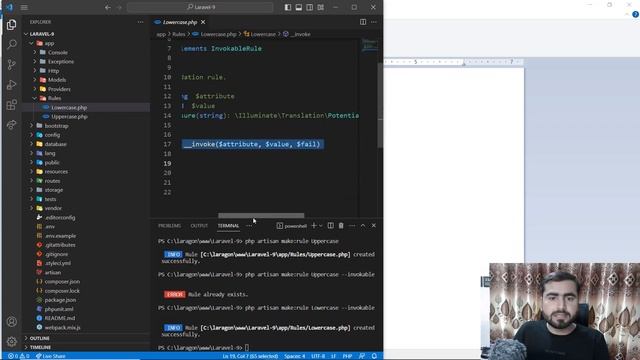Click the editor horizontal scrollbar
Image resolution: width=640 pixels, height=360 pixels.
[261, 216]
